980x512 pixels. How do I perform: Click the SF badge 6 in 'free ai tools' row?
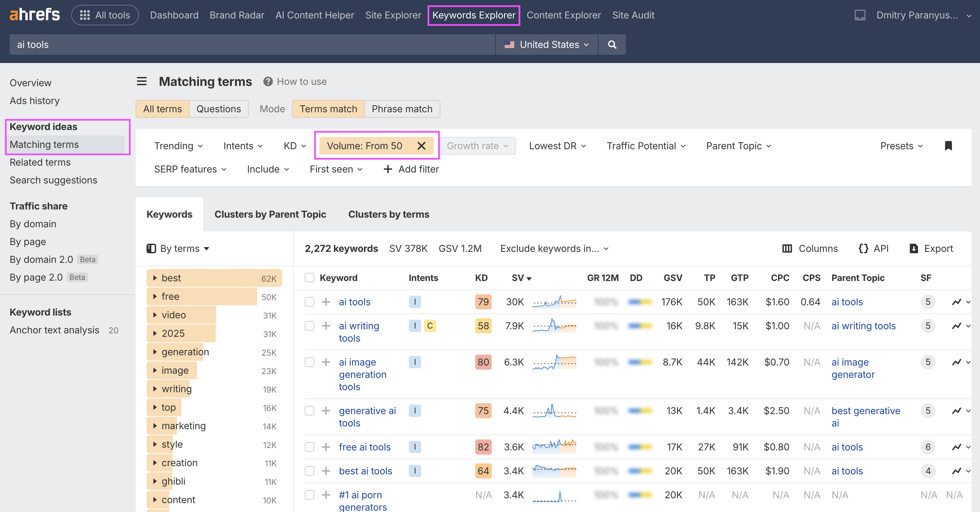[x=928, y=447]
